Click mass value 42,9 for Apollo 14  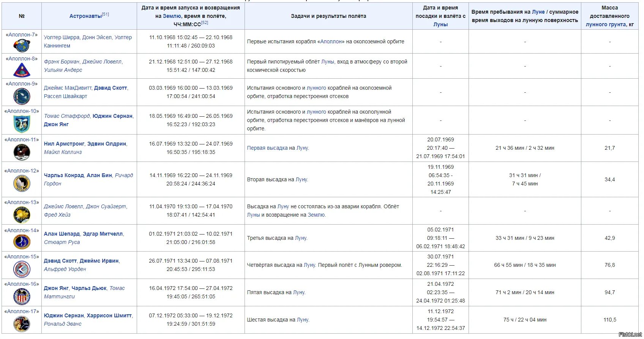point(610,238)
